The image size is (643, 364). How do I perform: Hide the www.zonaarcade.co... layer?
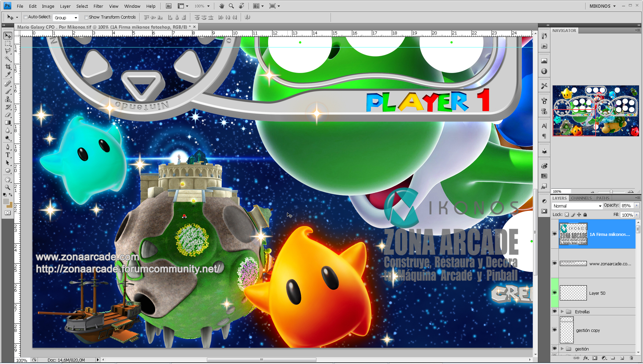(x=554, y=263)
